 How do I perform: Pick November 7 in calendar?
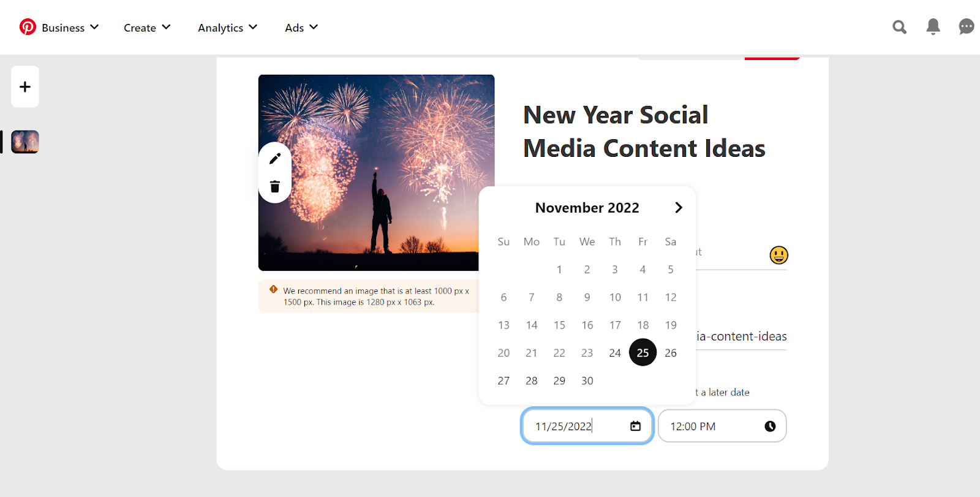[532, 297]
